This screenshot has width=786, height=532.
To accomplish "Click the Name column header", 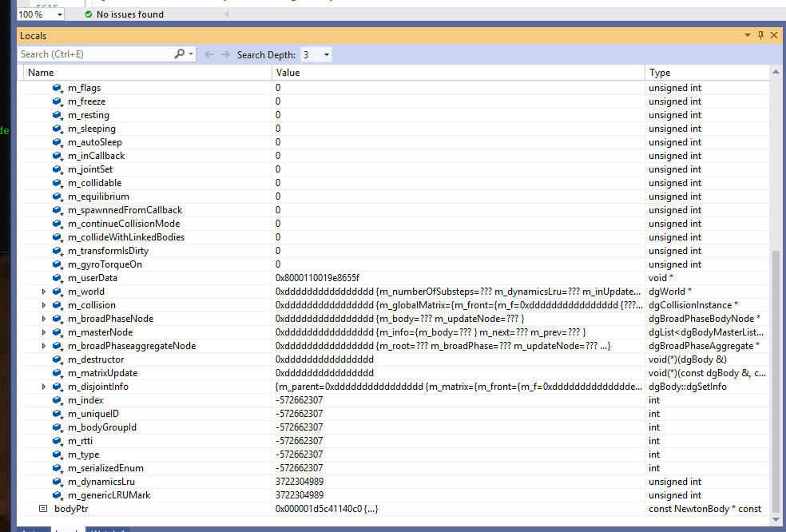I will pyautogui.click(x=41, y=73).
